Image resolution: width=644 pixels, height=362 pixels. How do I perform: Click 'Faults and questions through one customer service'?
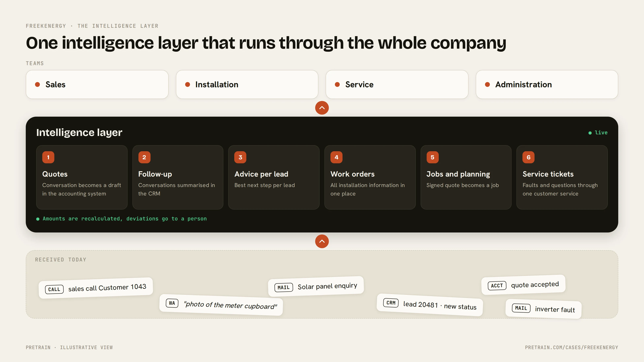tap(560, 189)
